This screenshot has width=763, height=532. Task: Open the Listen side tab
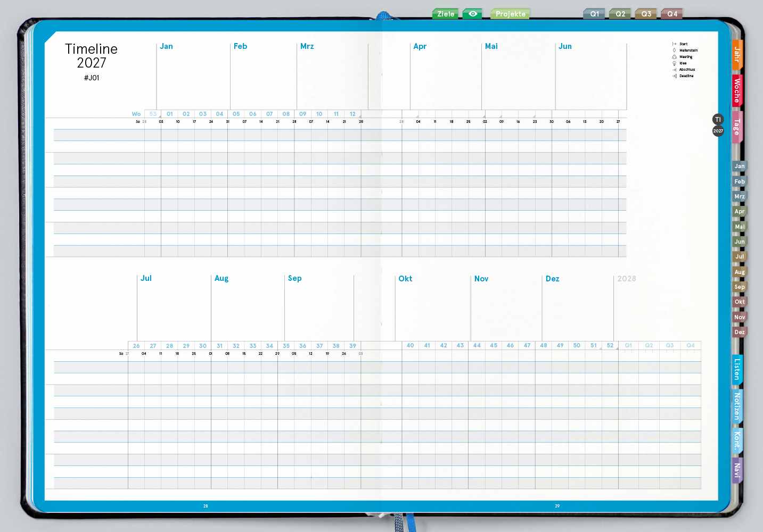point(737,369)
